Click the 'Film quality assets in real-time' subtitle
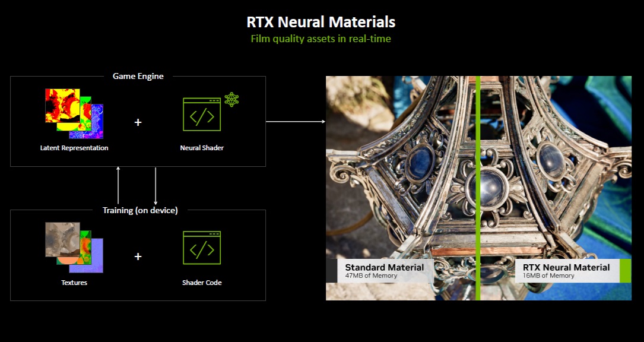This screenshot has width=644, height=342. pyautogui.click(x=321, y=39)
